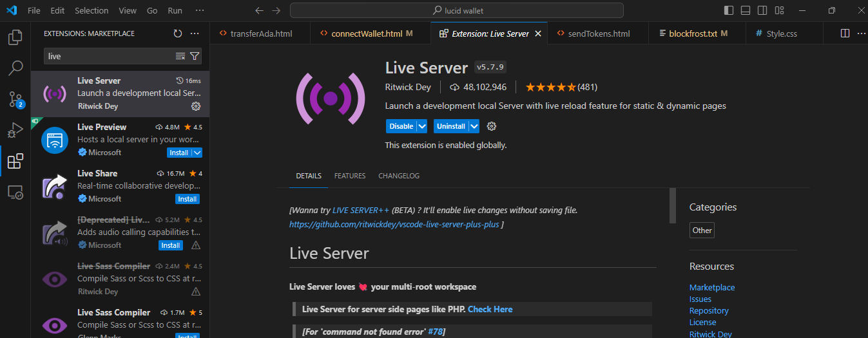Open the Disable button dropdown arrow
Image resolution: width=868 pixels, height=338 pixels.
tap(422, 126)
